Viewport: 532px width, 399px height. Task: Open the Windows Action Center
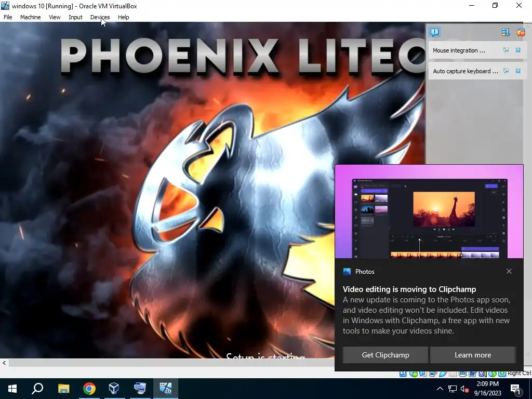pyautogui.click(x=516, y=389)
